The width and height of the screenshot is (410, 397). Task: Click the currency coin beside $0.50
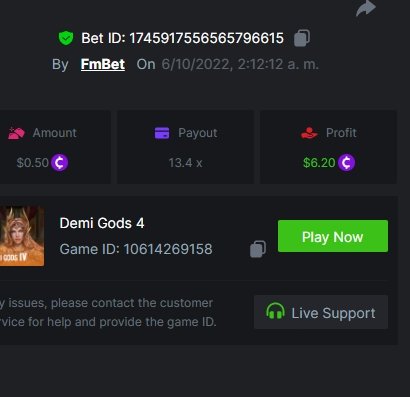(x=60, y=163)
